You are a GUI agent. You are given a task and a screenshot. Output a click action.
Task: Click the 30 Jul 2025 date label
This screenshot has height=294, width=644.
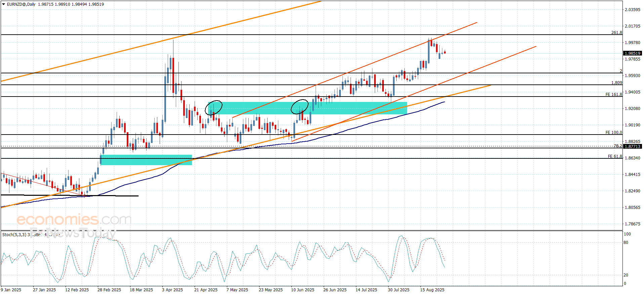[x=399, y=290]
